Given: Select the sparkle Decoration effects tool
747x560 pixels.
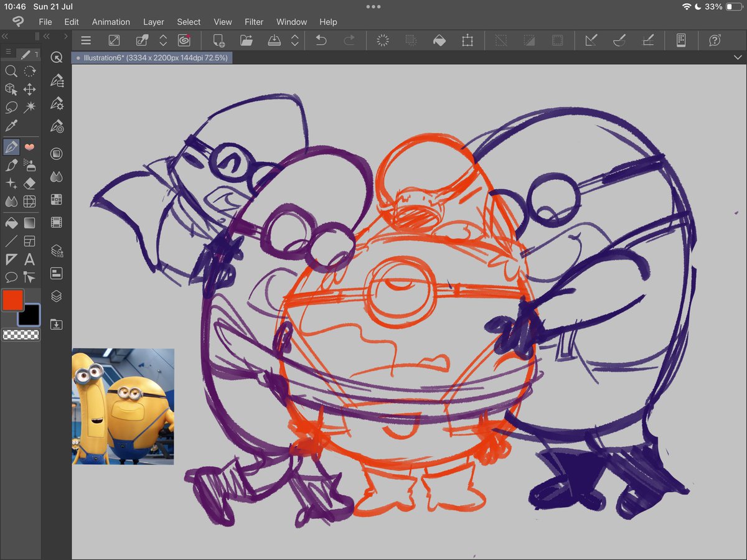Looking at the screenshot, I should point(11,184).
